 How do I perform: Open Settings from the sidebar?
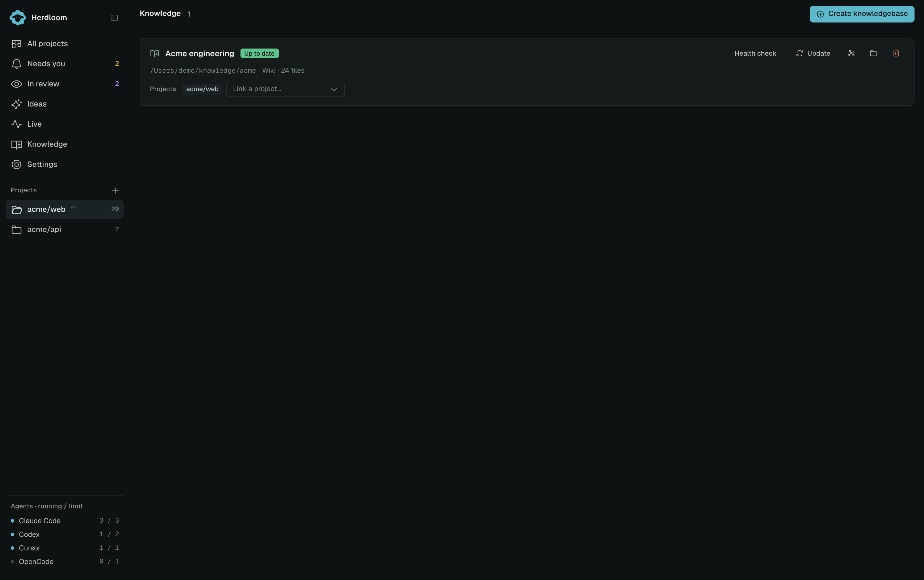coord(65,165)
